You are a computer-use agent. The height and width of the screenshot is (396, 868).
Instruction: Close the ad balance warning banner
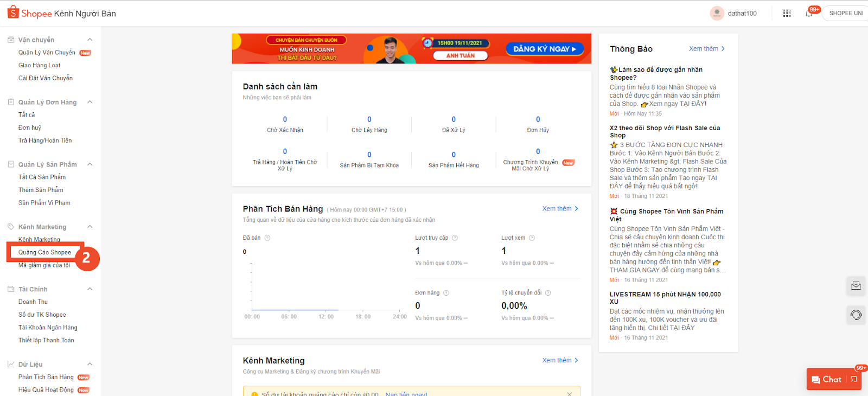click(569, 394)
